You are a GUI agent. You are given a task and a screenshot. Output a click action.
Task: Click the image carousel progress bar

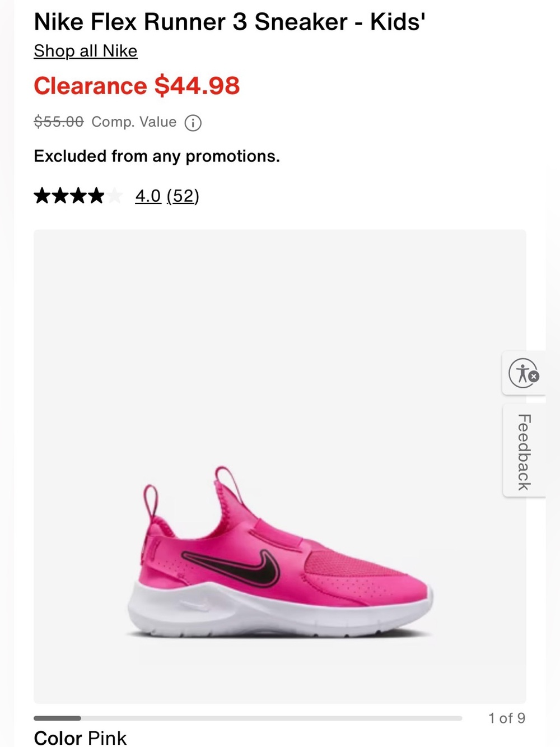[248, 718]
